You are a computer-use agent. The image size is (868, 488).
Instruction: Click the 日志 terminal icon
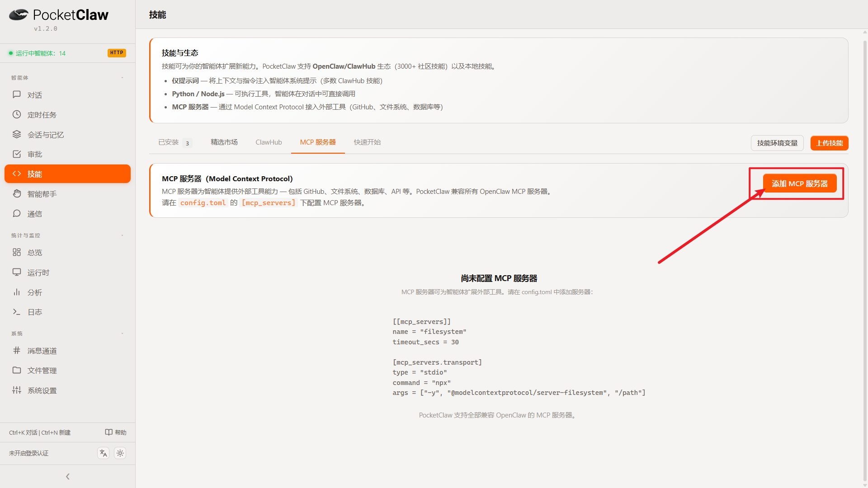(17, 312)
